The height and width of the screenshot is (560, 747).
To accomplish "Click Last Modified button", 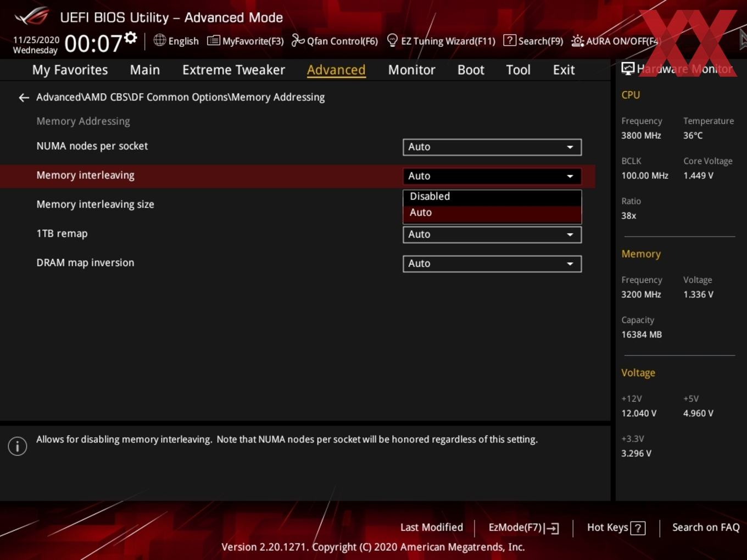I will pos(432,527).
